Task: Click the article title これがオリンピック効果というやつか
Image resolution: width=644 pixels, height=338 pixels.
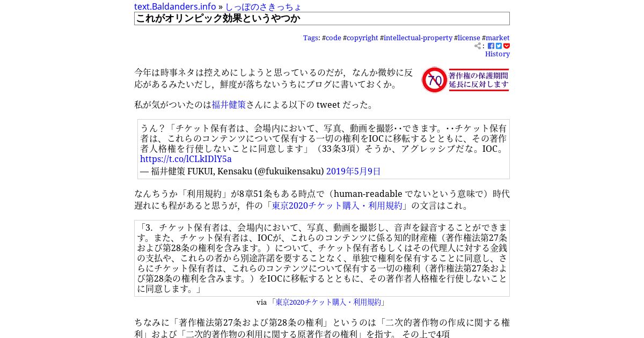Action: point(322,19)
